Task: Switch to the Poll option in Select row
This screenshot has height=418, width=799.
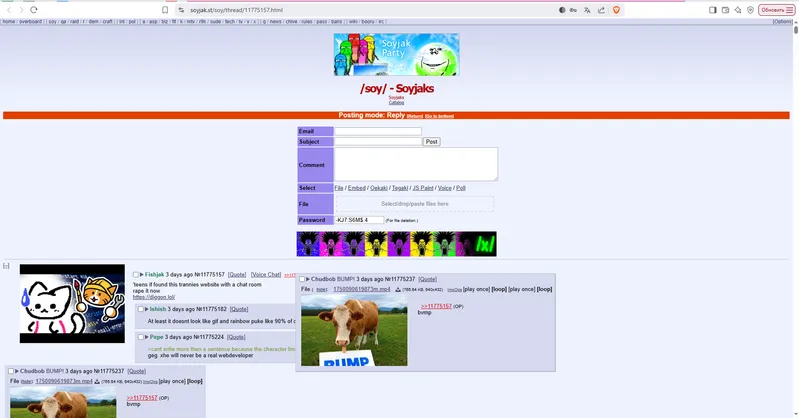Action: coord(461,188)
